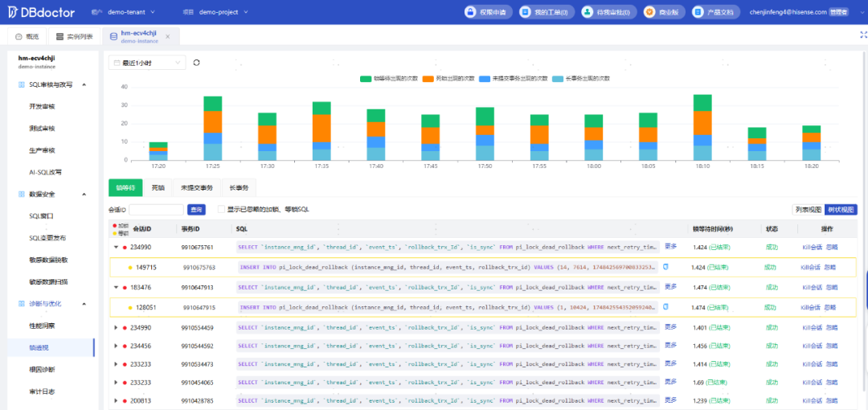Open 审计日志 in the sidebar

(42, 392)
